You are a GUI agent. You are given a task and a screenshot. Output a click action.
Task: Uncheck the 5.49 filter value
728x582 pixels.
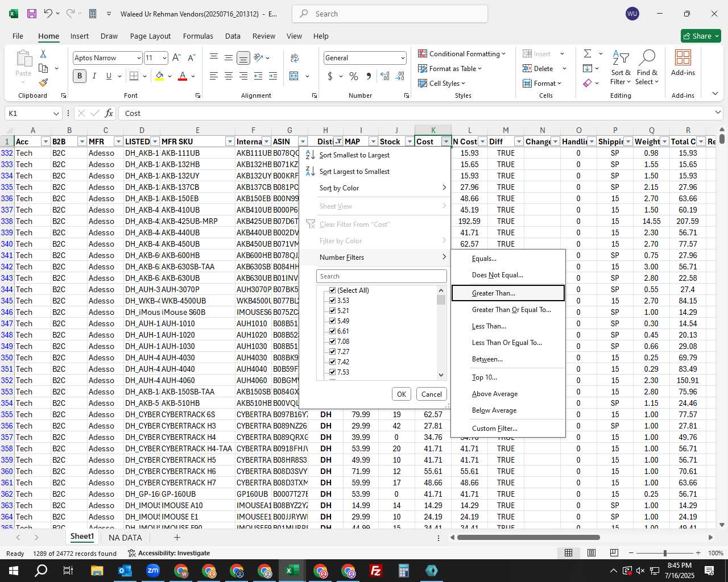pyautogui.click(x=333, y=321)
